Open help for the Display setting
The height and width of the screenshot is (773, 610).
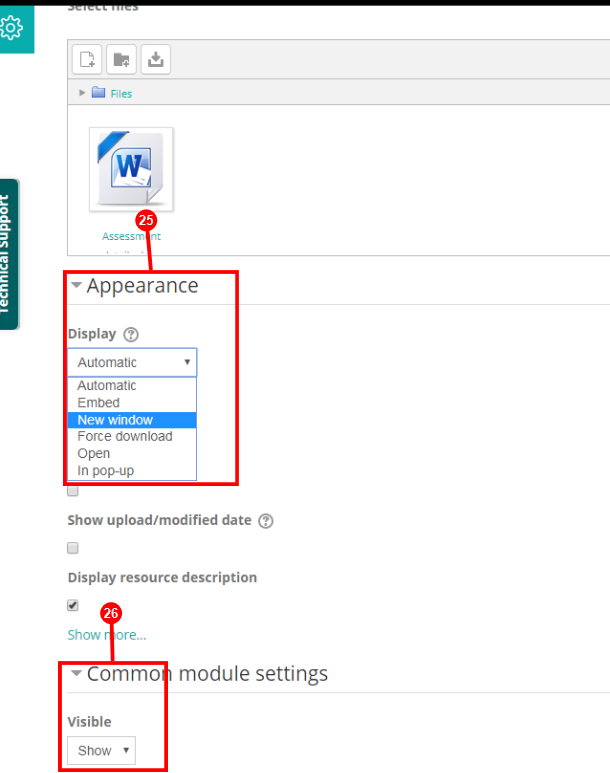(x=131, y=335)
